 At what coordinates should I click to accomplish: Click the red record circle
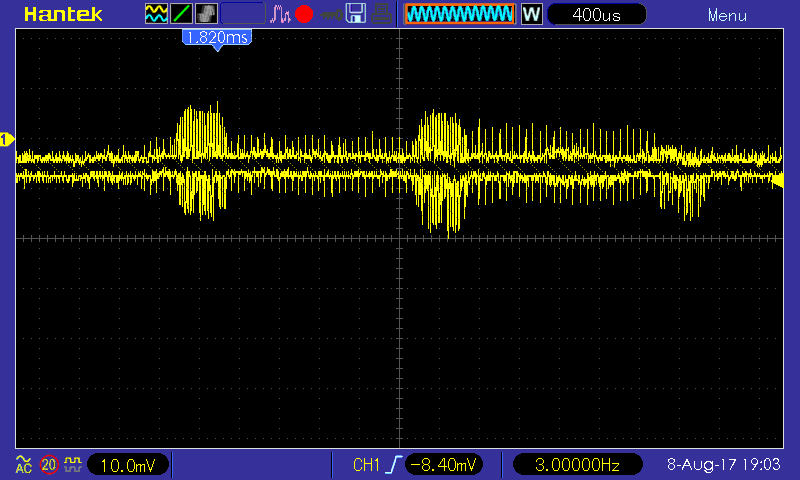(304, 14)
